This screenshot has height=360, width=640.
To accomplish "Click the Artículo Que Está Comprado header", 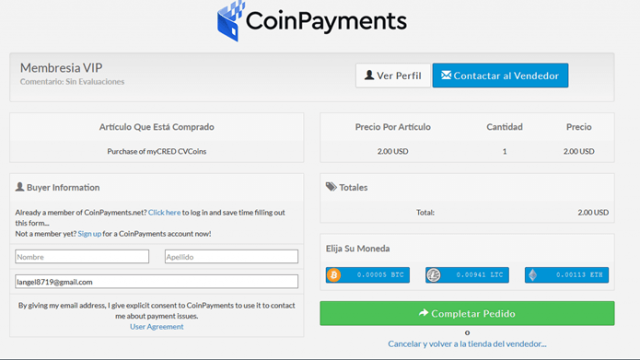I will (157, 127).
